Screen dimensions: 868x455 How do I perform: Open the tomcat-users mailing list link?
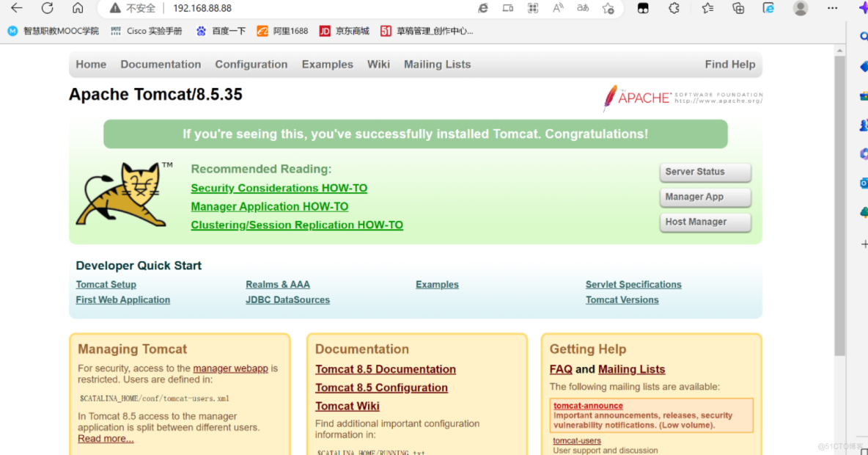coord(577,440)
